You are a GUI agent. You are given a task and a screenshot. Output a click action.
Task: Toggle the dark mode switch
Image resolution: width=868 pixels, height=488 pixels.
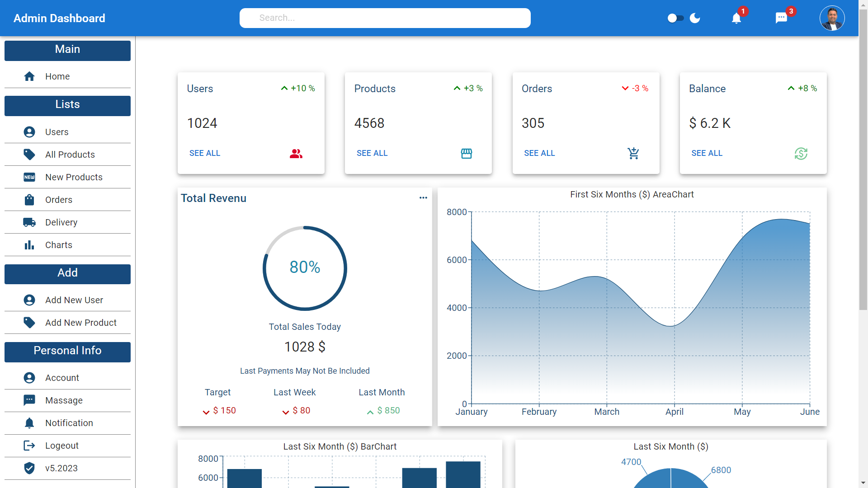[x=675, y=18]
